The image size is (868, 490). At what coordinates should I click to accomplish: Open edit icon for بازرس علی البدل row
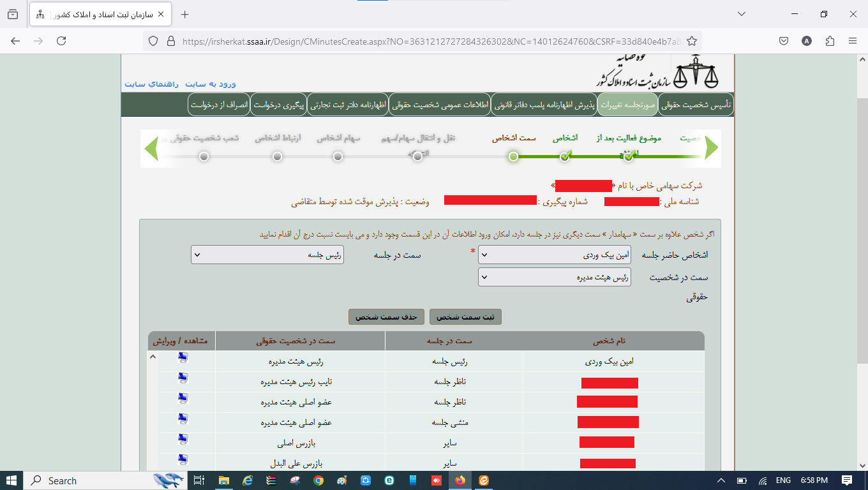pos(183,459)
